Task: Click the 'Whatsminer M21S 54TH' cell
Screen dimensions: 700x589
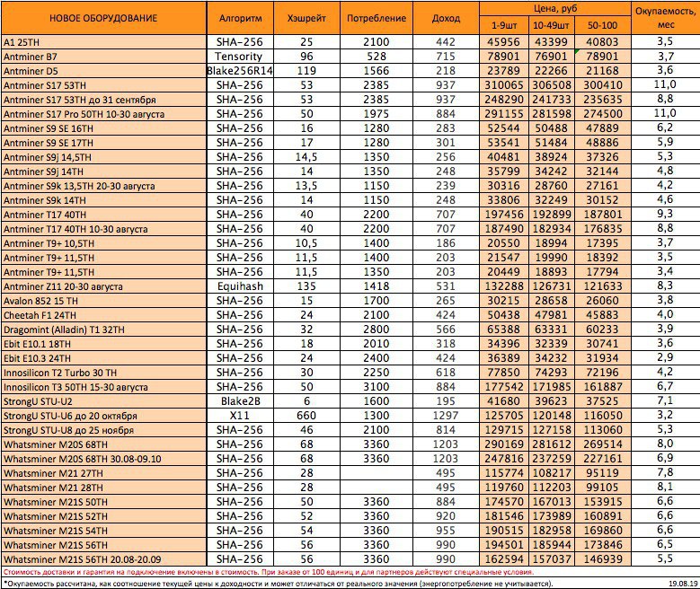Action: [x=103, y=531]
